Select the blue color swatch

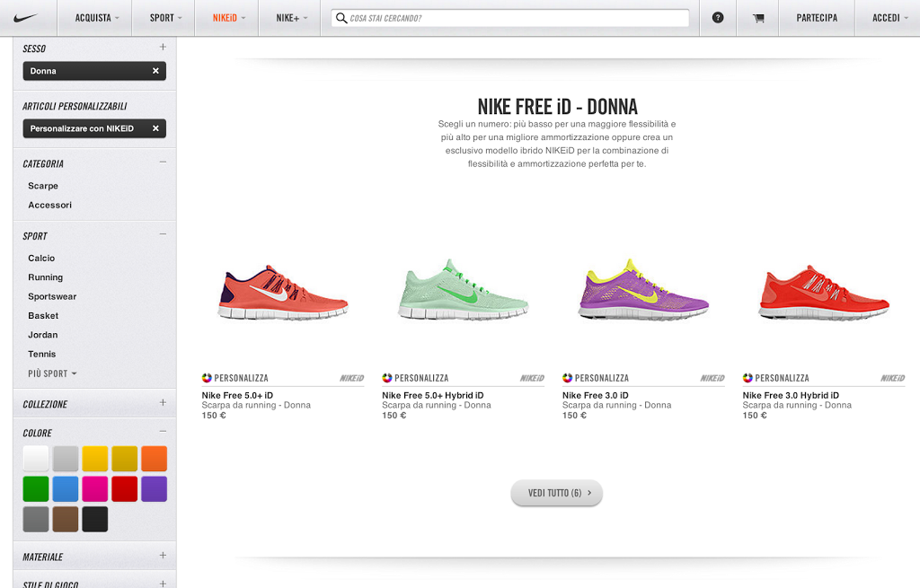tap(66, 489)
